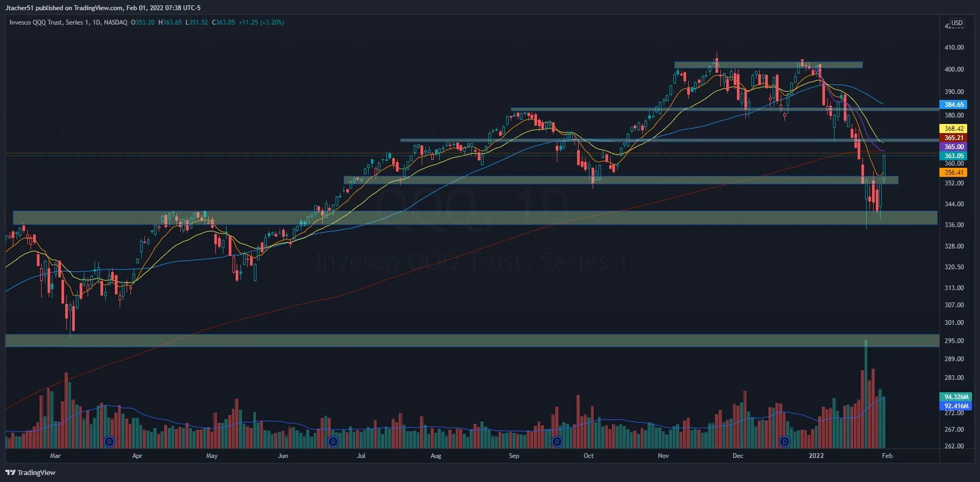Screen dimensions: 980x482
Task: Select the yellow 368.42 price tag
Action: 954,129
